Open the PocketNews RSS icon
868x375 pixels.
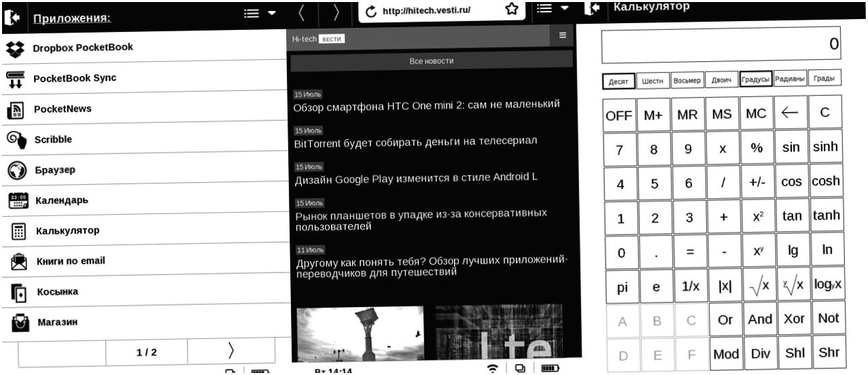coord(16,110)
